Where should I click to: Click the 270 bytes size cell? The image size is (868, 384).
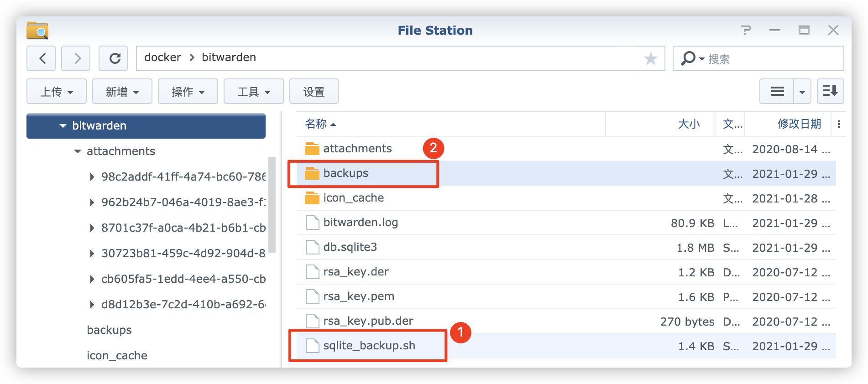(687, 322)
